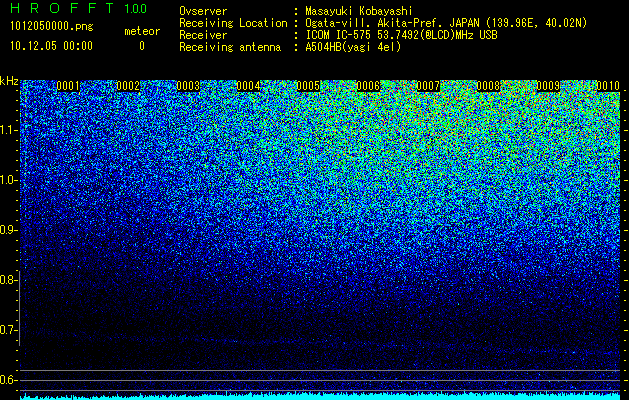The height and width of the screenshot is (400, 629).
Task: Click the 1.1 frequency axis label
Action: tap(8, 130)
